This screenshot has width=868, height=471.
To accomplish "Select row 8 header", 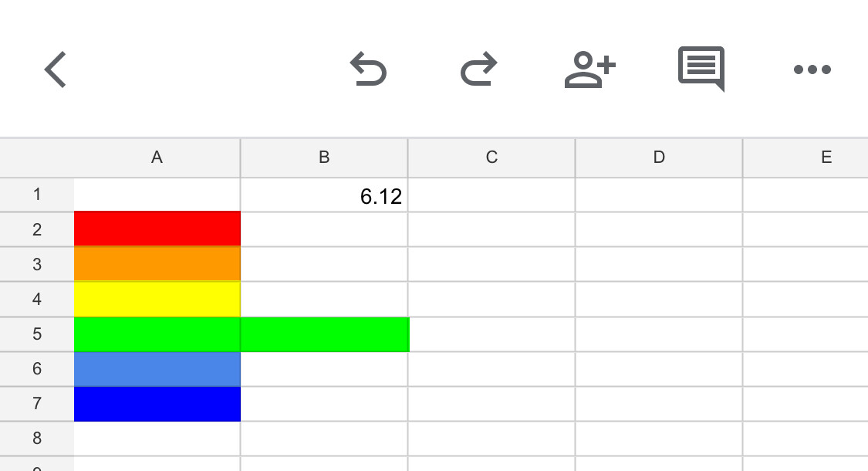I will point(36,439).
